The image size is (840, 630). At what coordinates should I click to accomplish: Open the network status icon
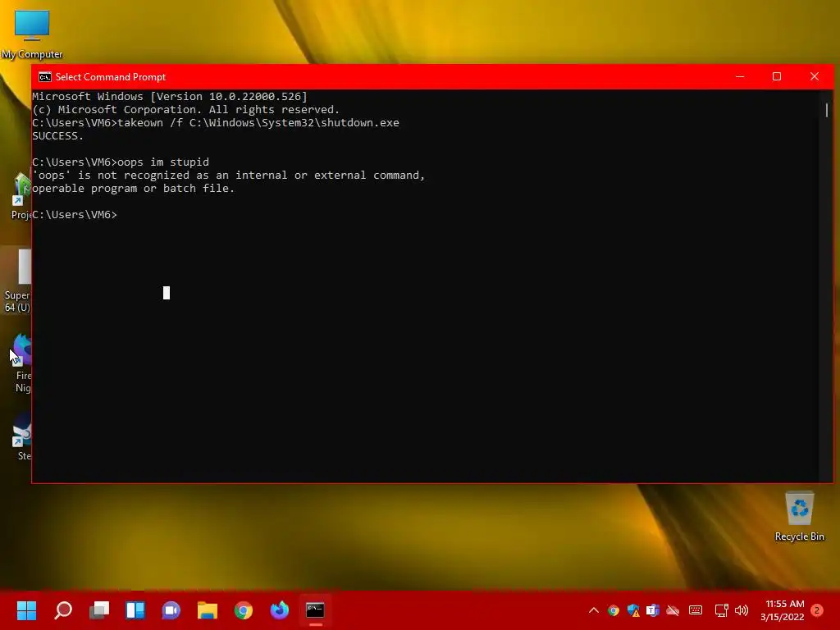[x=722, y=610]
